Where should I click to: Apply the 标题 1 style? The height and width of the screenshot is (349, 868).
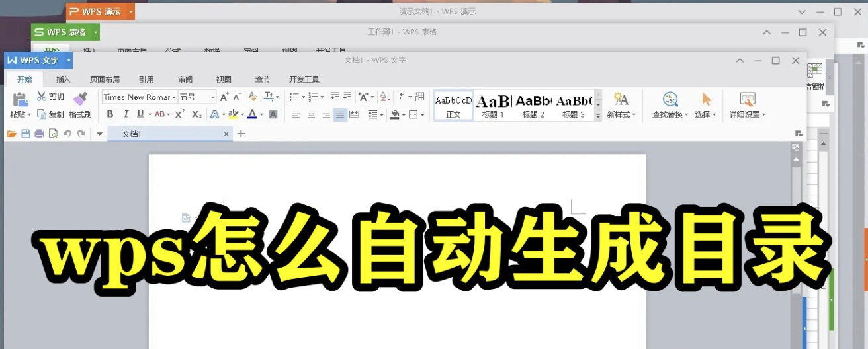[x=494, y=106]
